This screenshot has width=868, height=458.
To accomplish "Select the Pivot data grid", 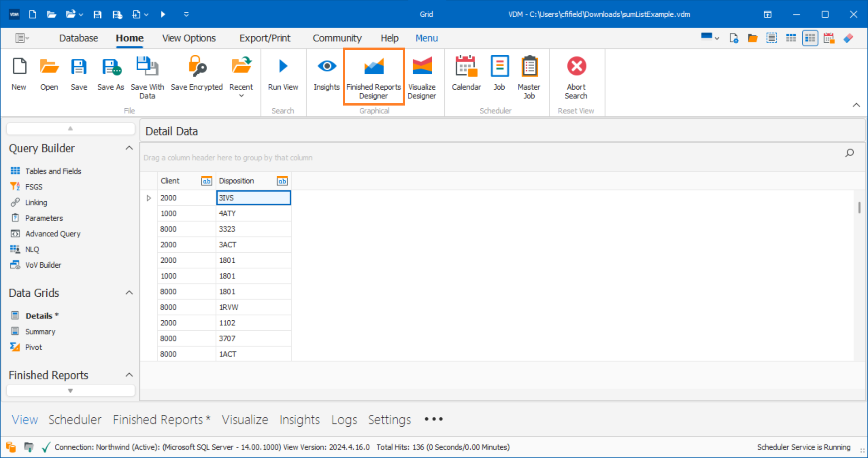I will coord(34,347).
